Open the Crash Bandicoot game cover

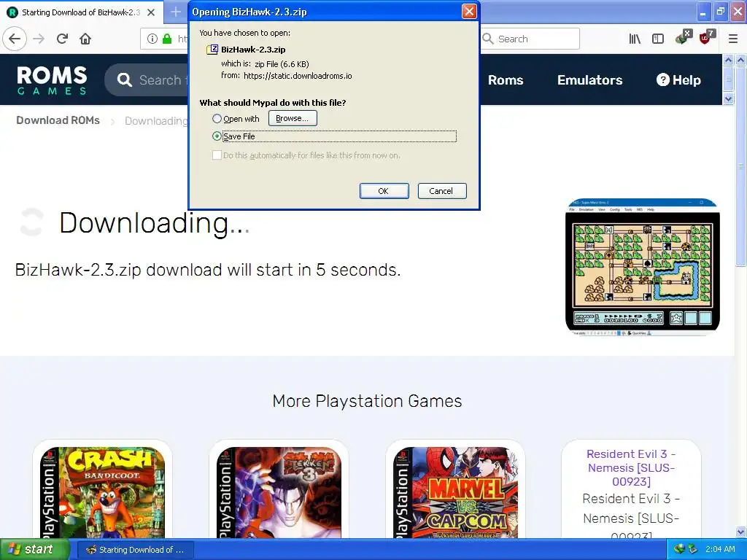tap(102, 492)
